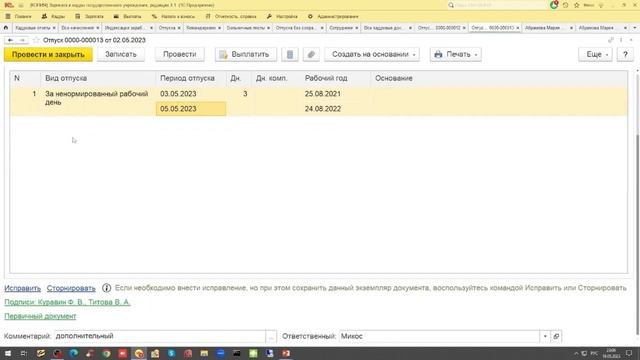Click the Вид отпуска column header
640x360 pixels.
98,78
